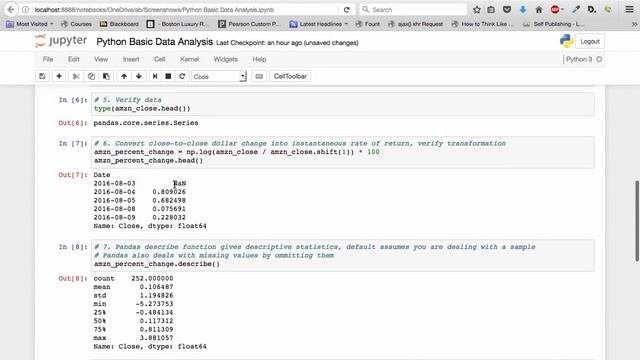The image size is (640, 360).
Task: Go to browser home icon
Action: (539, 9)
